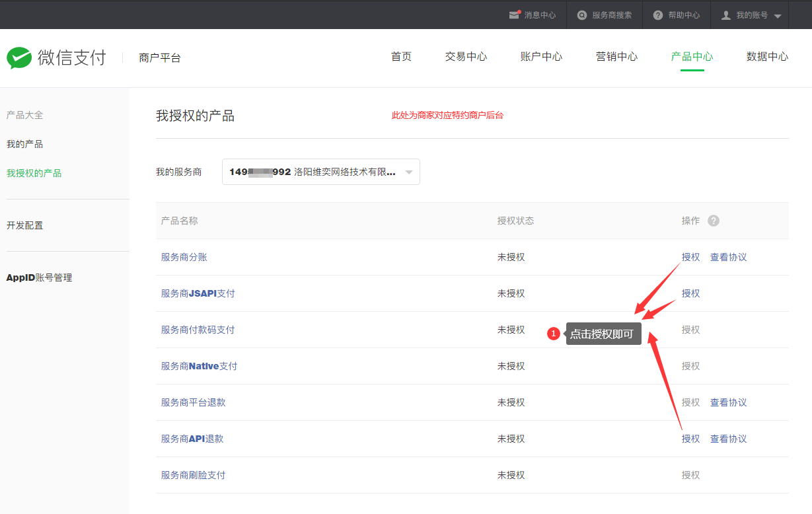This screenshot has height=514, width=812.
Task: View 查看协议 for 服务商API退款
Action: click(x=728, y=439)
